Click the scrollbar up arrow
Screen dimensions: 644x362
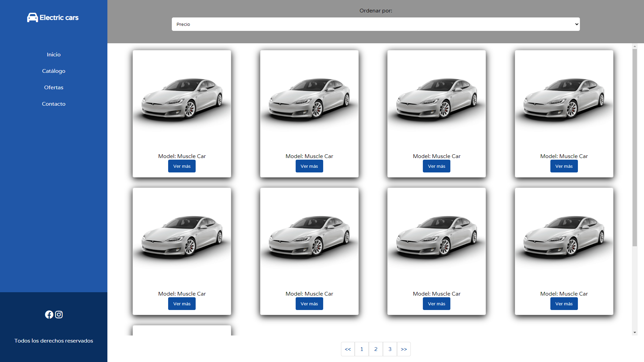635,46
